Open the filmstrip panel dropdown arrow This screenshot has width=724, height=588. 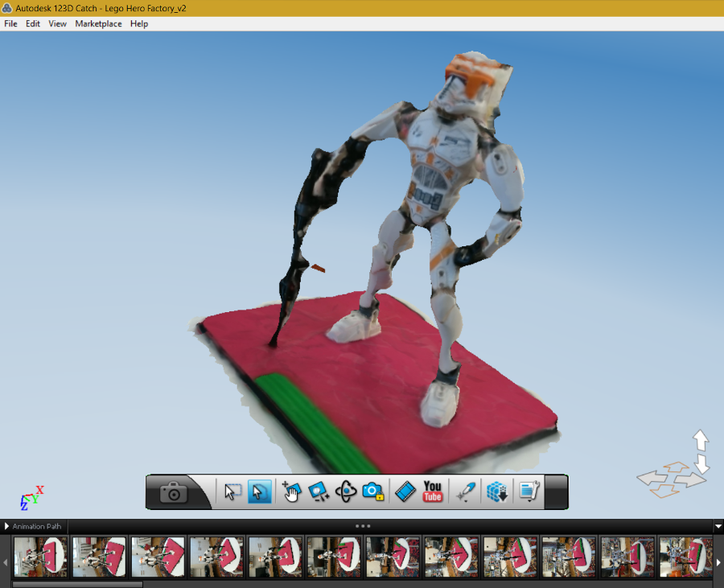click(718, 526)
